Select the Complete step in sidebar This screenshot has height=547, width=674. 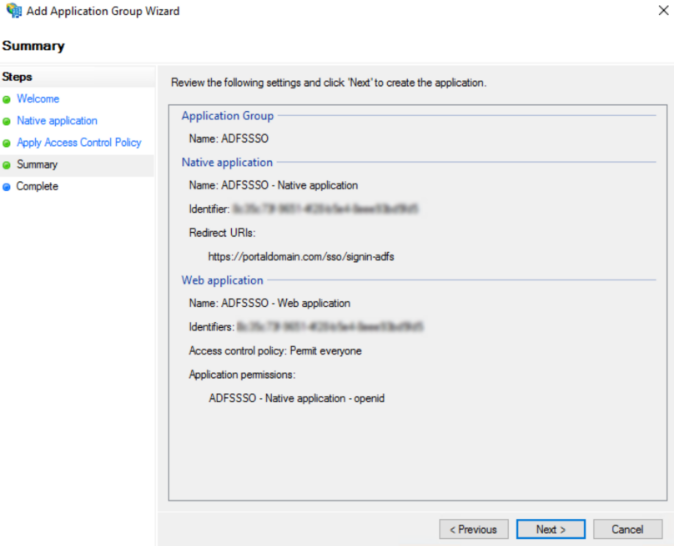[38, 187]
